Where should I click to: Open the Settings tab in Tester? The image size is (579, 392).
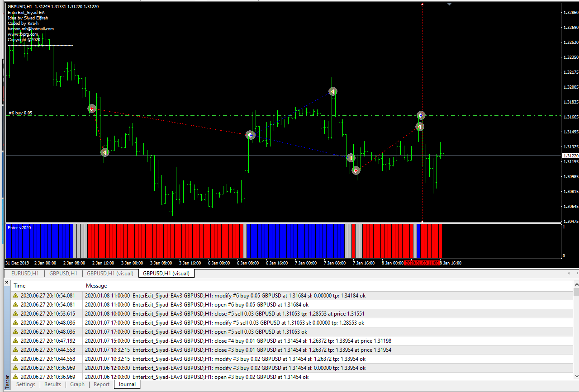coord(26,384)
